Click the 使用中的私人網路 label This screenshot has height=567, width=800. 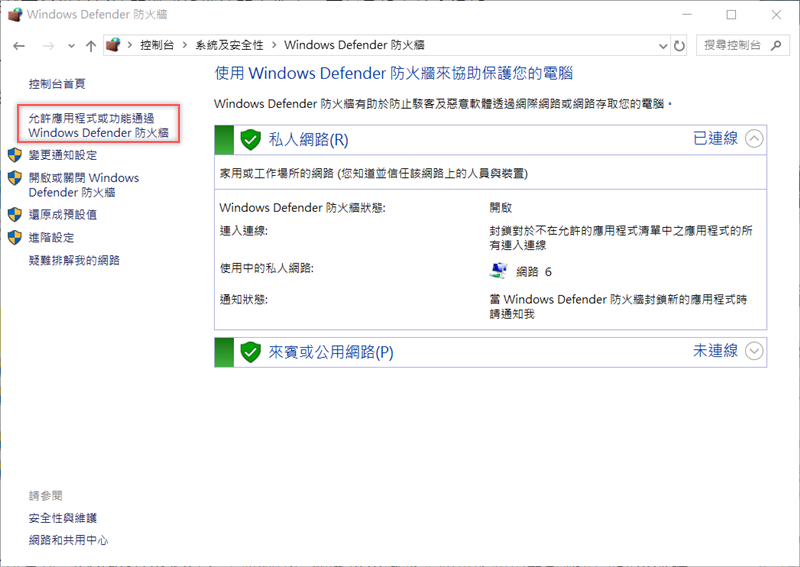(x=267, y=268)
